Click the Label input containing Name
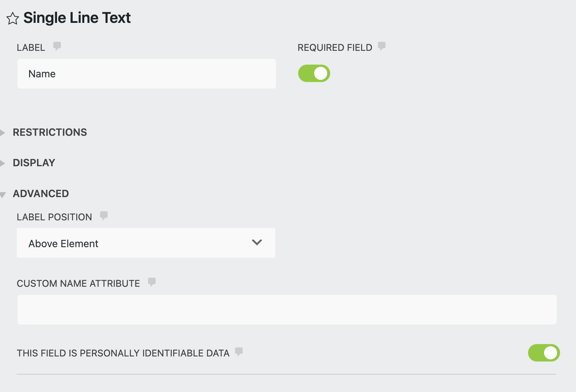576x392 pixels. 146,74
